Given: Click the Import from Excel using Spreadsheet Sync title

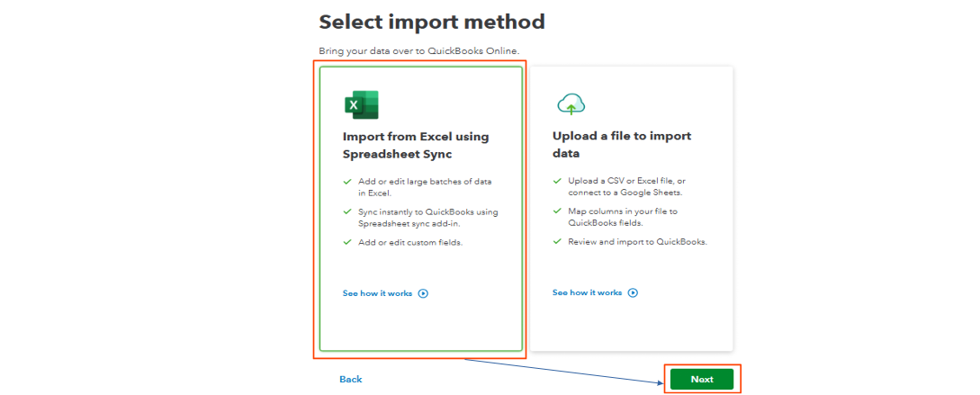Looking at the screenshot, I should click(416, 145).
